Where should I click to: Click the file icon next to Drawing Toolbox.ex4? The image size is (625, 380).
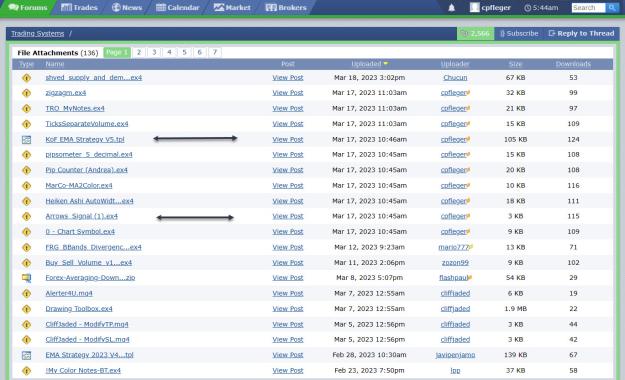[x=26, y=309]
